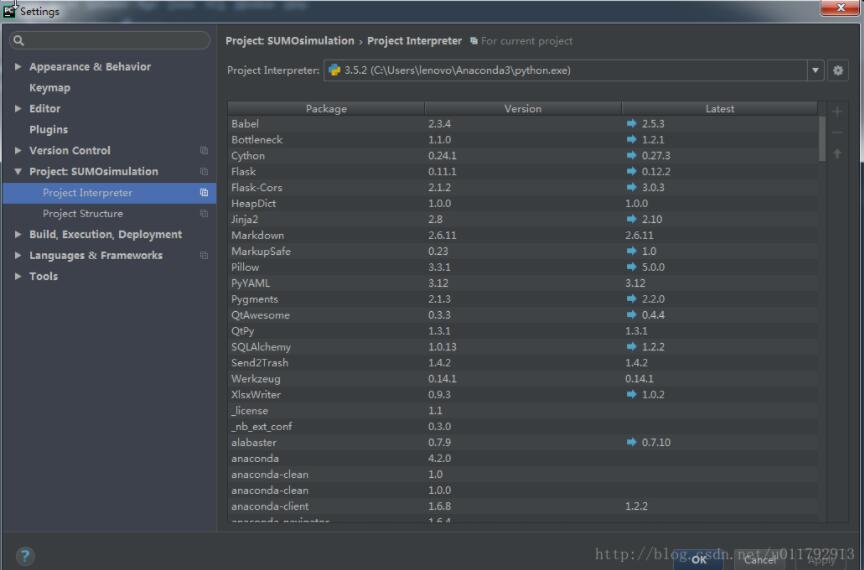The height and width of the screenshot is (570, 864).
Task: Click alabaster's update arrow next to 0.7.10
Action: (631, 442)
